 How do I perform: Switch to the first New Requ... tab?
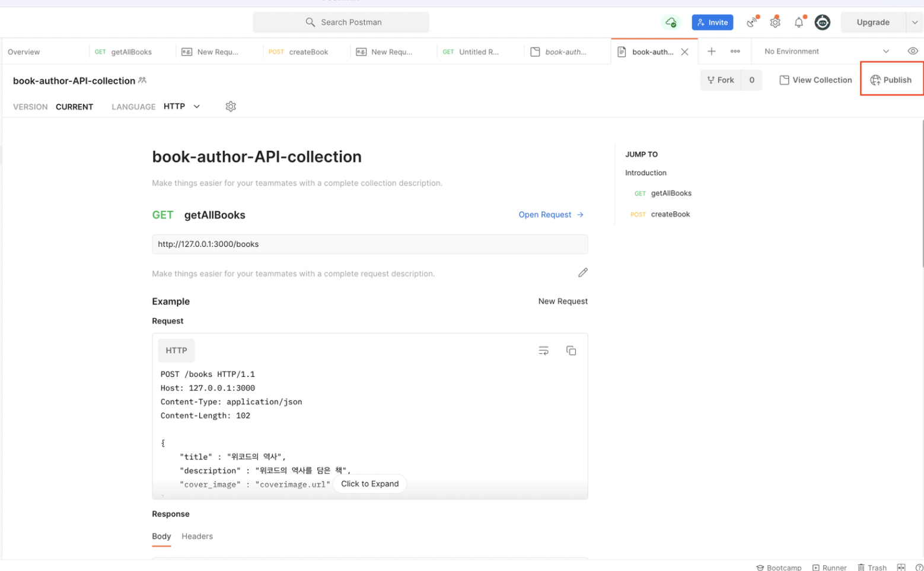pos(210,52)
